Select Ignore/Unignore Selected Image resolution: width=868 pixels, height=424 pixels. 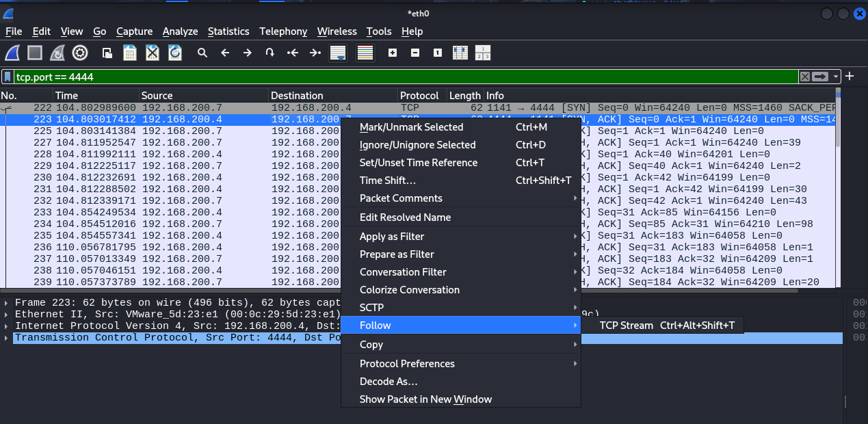coord(461,145)
